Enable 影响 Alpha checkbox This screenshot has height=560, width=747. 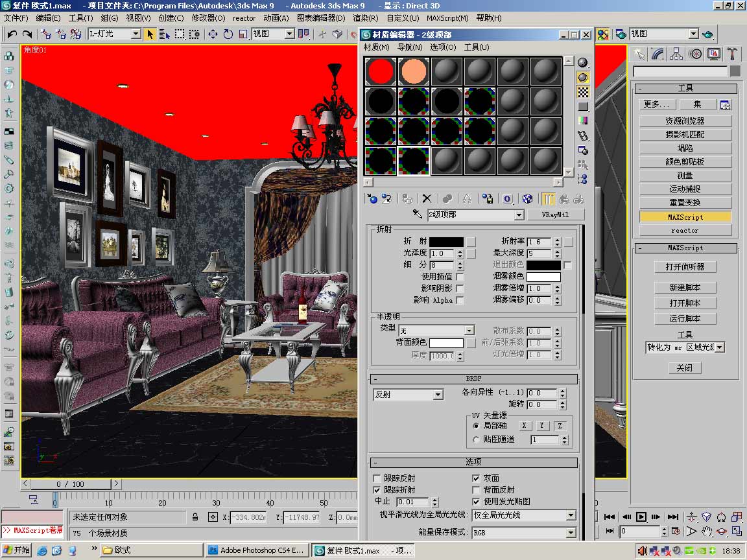pos(460,301)
